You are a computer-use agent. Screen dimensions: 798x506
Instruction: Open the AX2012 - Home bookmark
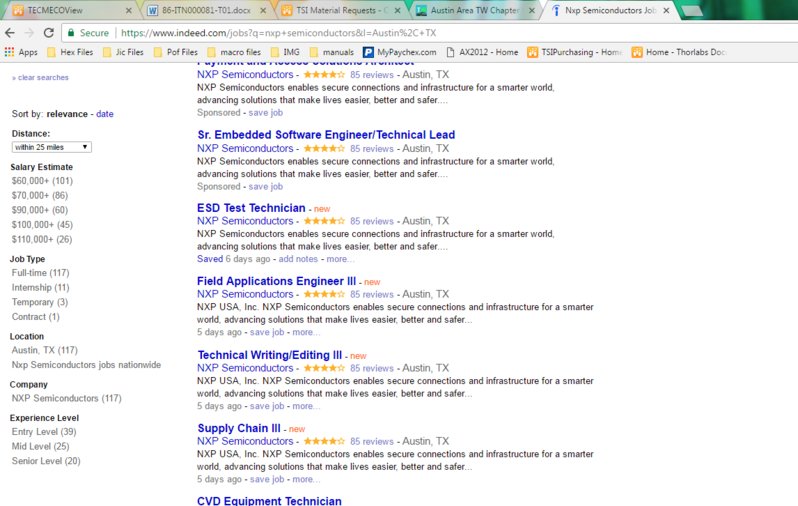(482, 52)
